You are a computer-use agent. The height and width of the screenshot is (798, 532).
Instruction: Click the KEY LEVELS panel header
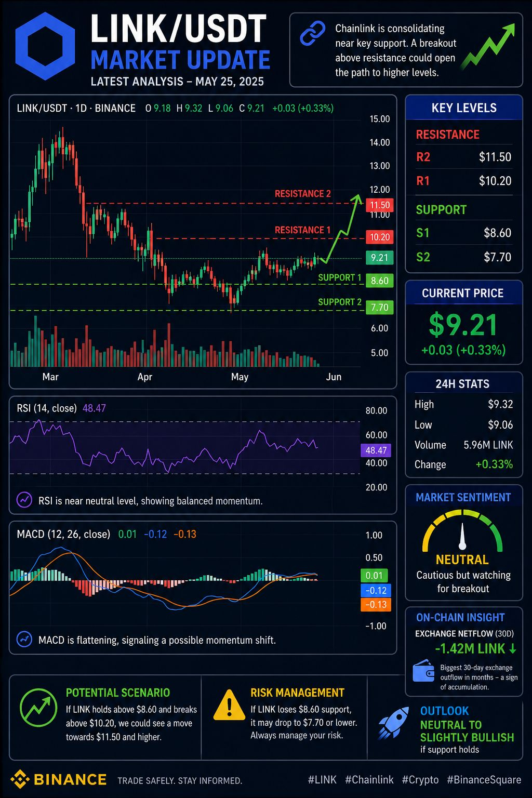[464, 108]
